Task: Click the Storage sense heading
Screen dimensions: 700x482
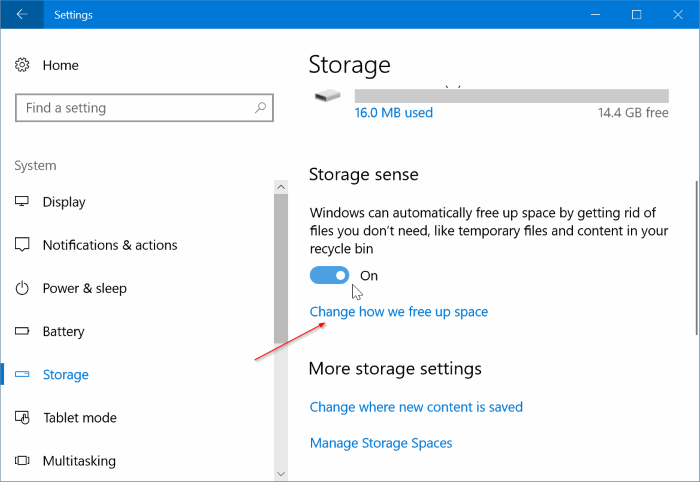Action: click(x=364, y=175)
